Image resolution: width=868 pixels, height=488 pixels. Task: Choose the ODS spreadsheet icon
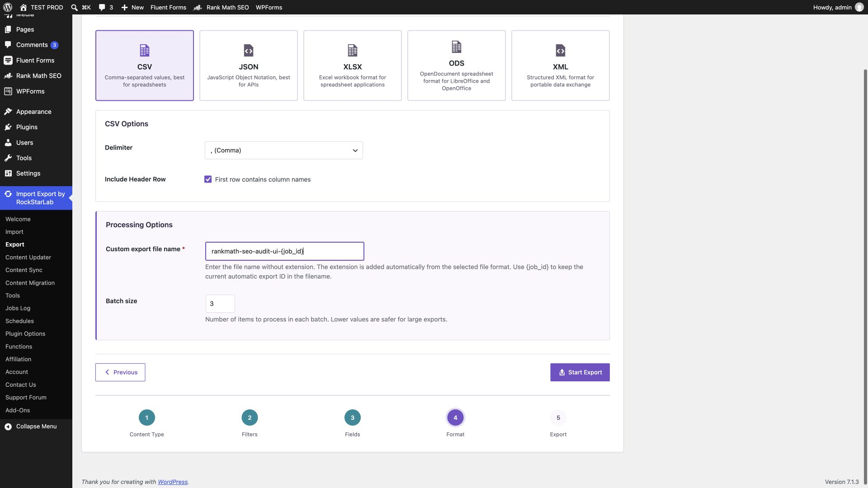tap(457, 47)
